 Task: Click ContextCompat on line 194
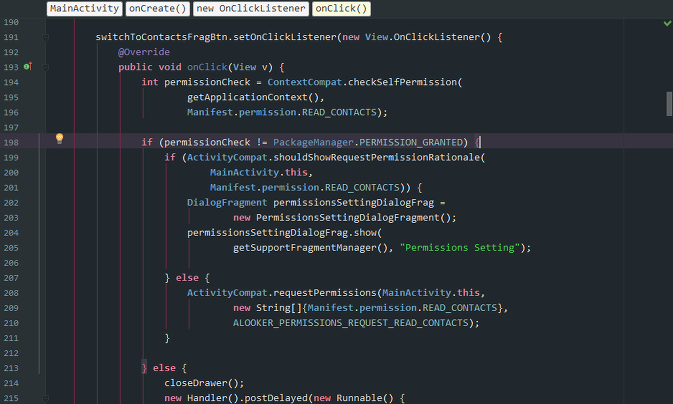tap(305, 82)
